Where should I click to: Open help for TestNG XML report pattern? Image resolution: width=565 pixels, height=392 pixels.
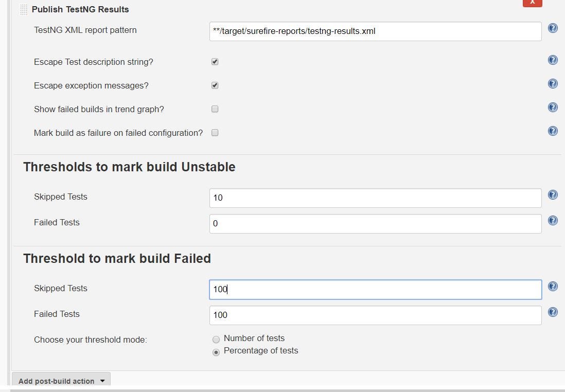coord(553,28)
